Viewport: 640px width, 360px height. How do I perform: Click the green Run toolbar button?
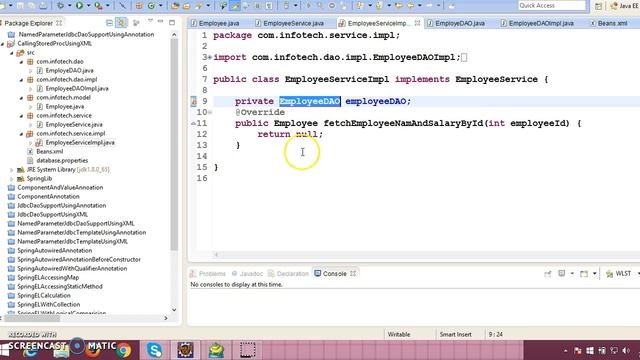79,6
